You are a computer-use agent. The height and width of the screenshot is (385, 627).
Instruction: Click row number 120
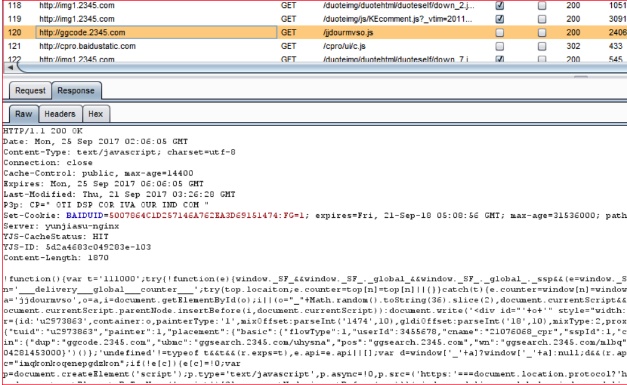(x=14, y=33)
